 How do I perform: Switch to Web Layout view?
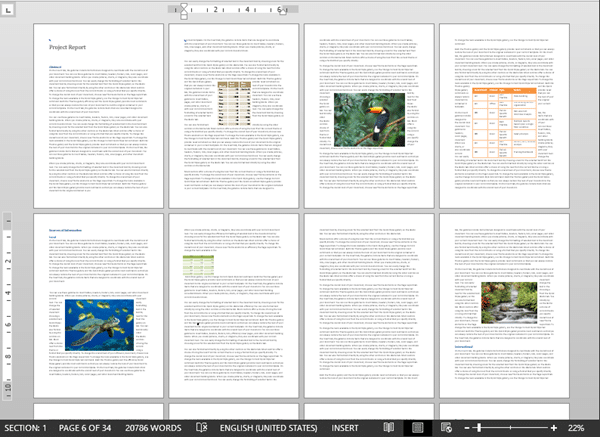coord(447,427)
